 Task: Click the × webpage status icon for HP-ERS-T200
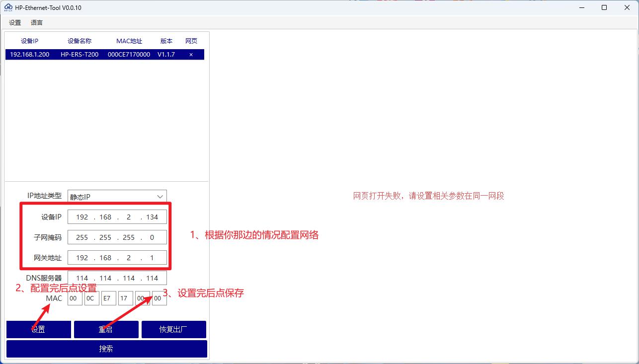pos(191,55)
